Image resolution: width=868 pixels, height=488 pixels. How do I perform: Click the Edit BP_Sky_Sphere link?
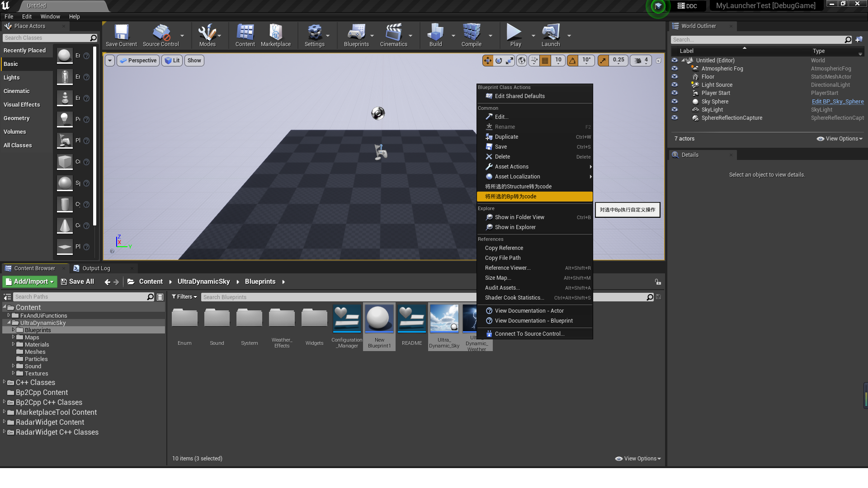click(837, 102)
